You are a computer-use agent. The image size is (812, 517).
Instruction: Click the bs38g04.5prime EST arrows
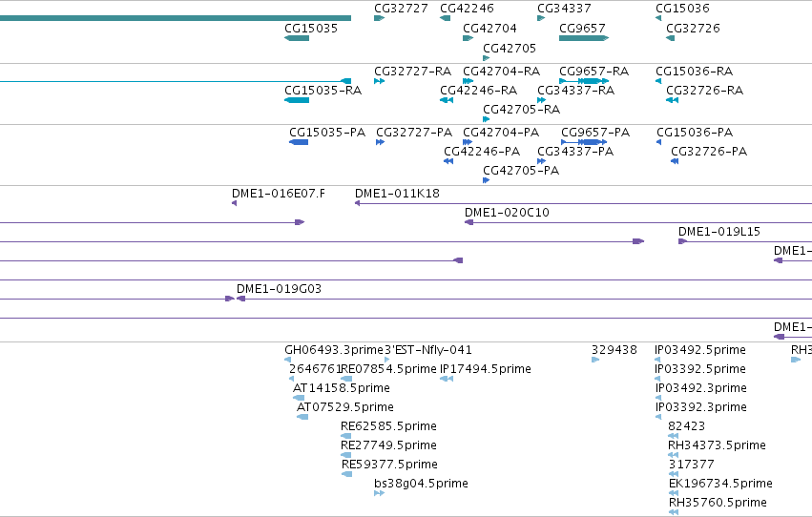pyautogui.click(x=379, y=493)
